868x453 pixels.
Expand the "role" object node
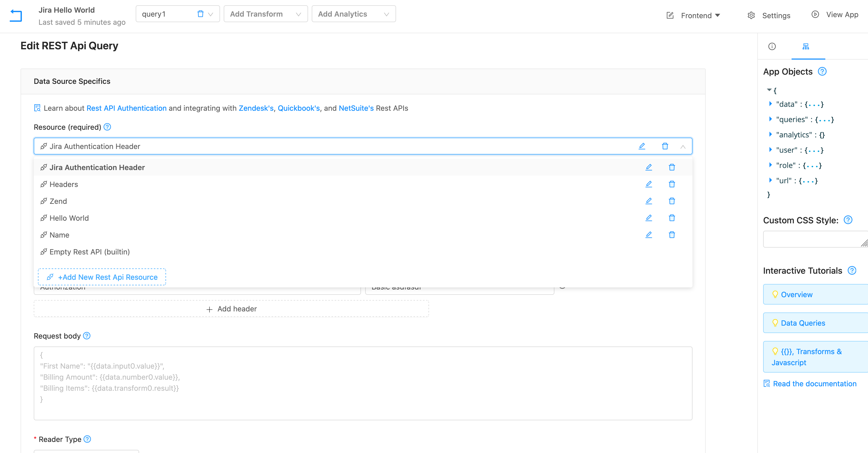point(770,165)
